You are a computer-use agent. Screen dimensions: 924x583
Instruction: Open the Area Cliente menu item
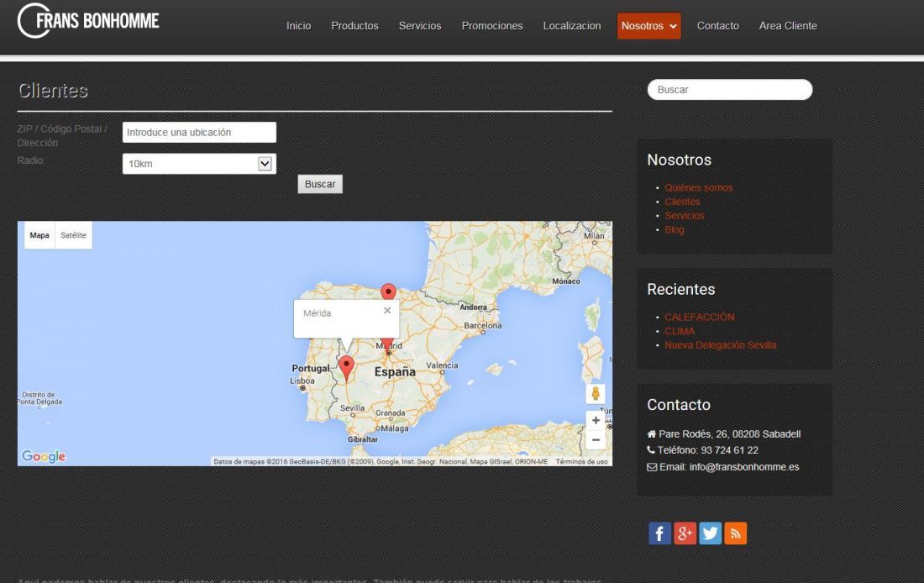pos(788,26)
